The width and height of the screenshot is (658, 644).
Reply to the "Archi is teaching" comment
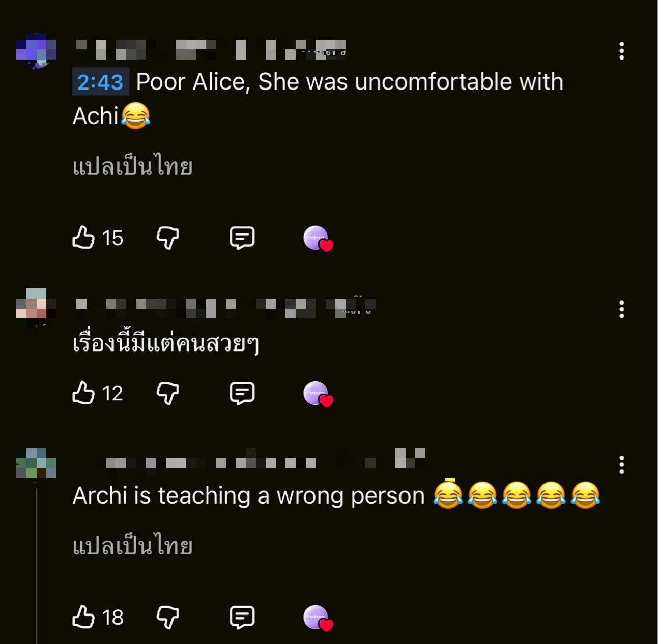[242, 617]
